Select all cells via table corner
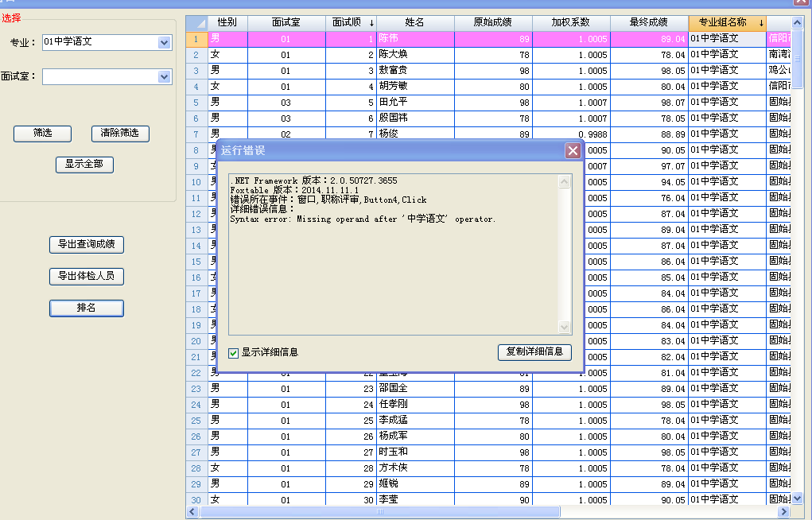812x520 pixels. pyautogui.click(x=196, y=23)
